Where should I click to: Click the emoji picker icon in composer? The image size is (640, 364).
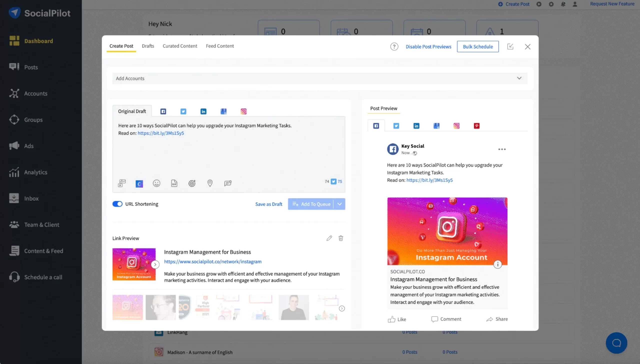[x=156, y=183]
